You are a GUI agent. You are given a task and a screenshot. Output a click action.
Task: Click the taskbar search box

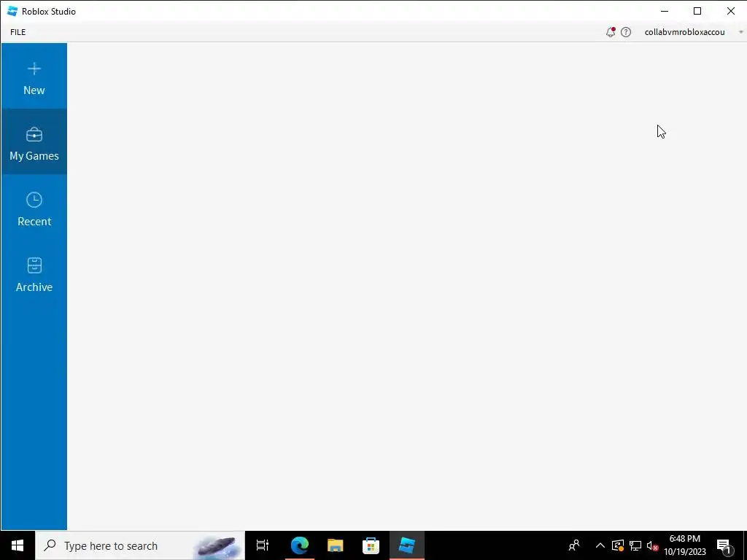click(140, 545)
